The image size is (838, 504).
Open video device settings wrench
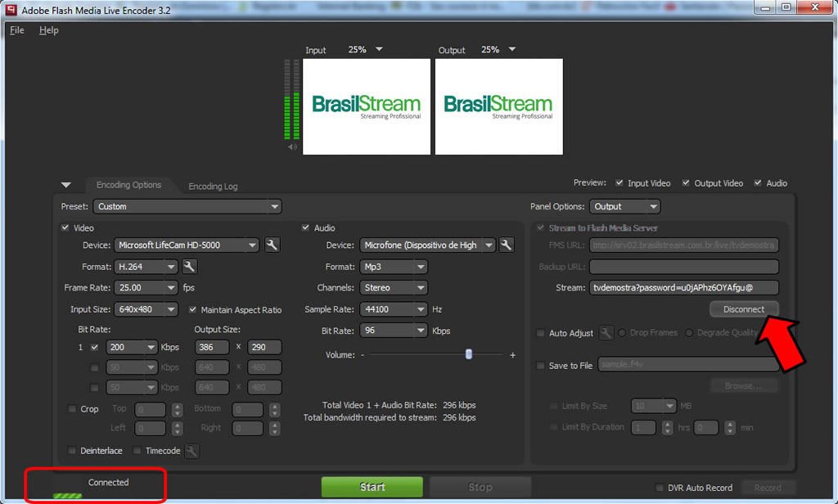click(272, 245)
